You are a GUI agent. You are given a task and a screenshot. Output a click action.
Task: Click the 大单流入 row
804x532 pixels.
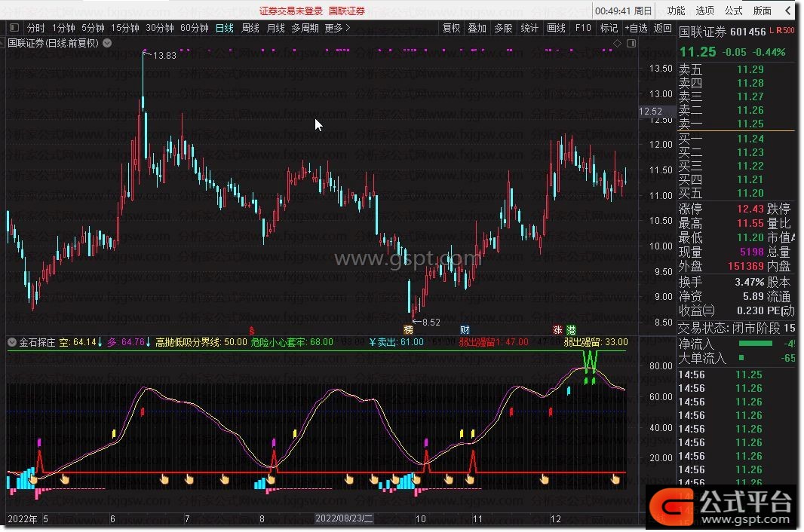click(736, 358)
